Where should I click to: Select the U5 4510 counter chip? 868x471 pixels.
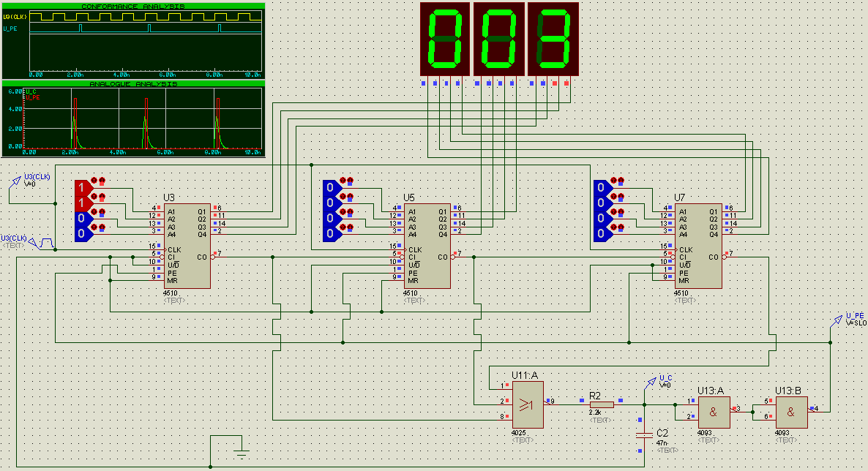point(427,246)
